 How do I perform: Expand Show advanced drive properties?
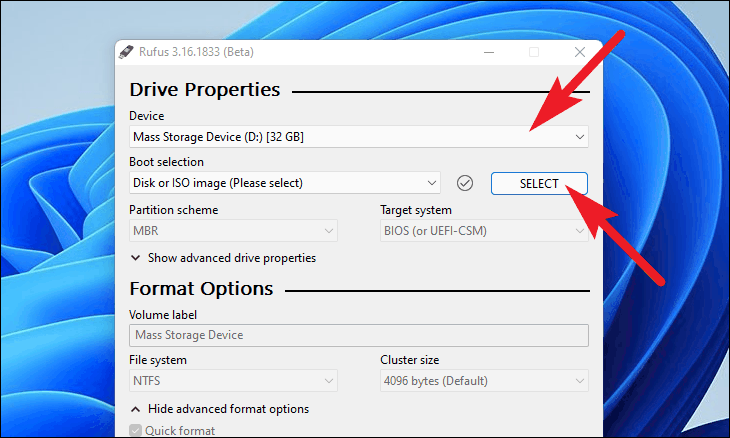(x=232, y=258)
